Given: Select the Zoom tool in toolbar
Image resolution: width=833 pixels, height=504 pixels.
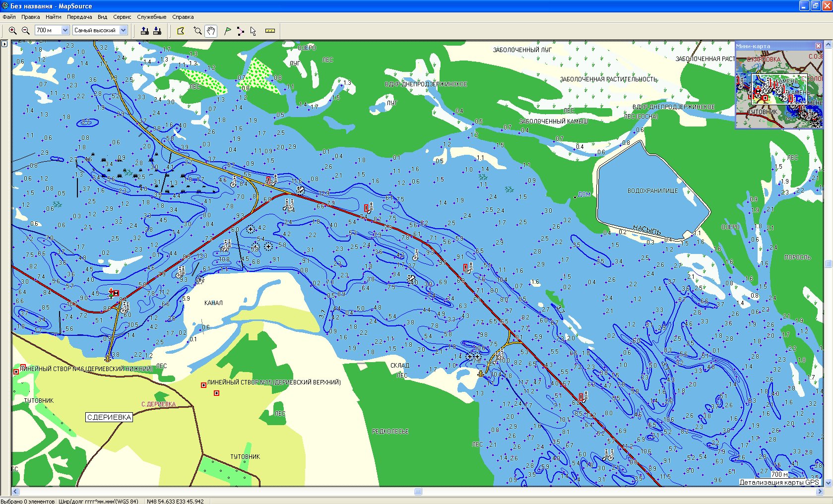Looking at the screenshot, I should pyautogui.click(x=197, y=31).
